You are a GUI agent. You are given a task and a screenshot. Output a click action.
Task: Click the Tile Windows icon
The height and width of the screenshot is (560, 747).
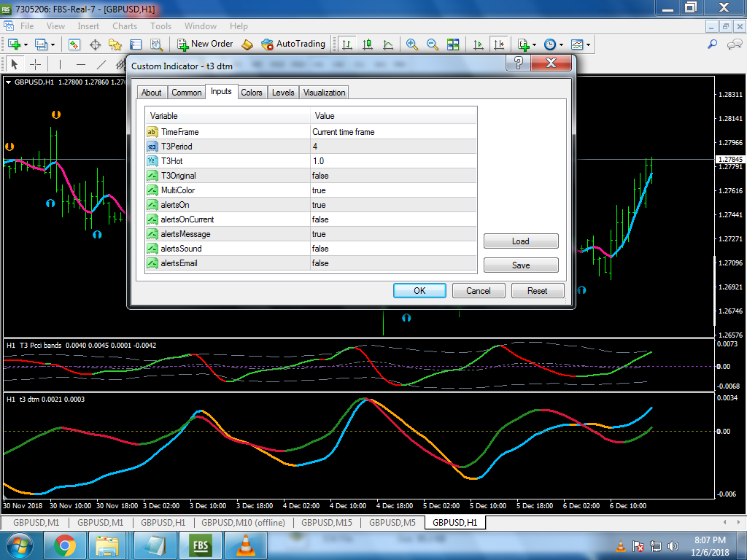[x=453, y=44]
